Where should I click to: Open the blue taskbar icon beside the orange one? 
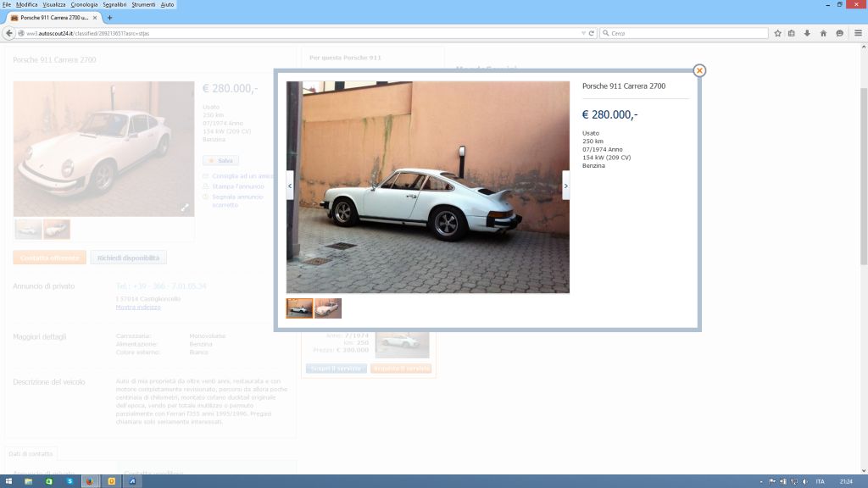(132, 481)
